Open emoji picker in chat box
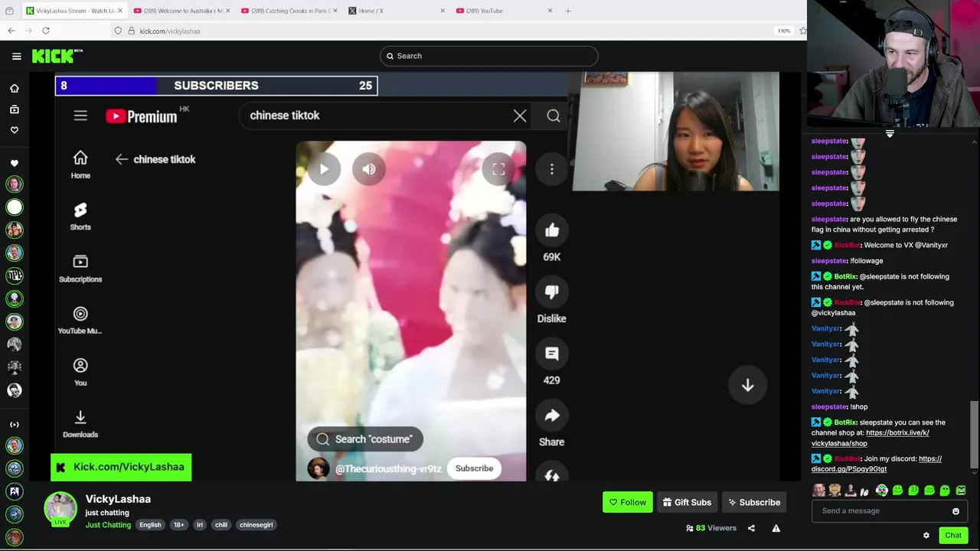The height and width of the screenshot is (551, 980). click(955, 511)
